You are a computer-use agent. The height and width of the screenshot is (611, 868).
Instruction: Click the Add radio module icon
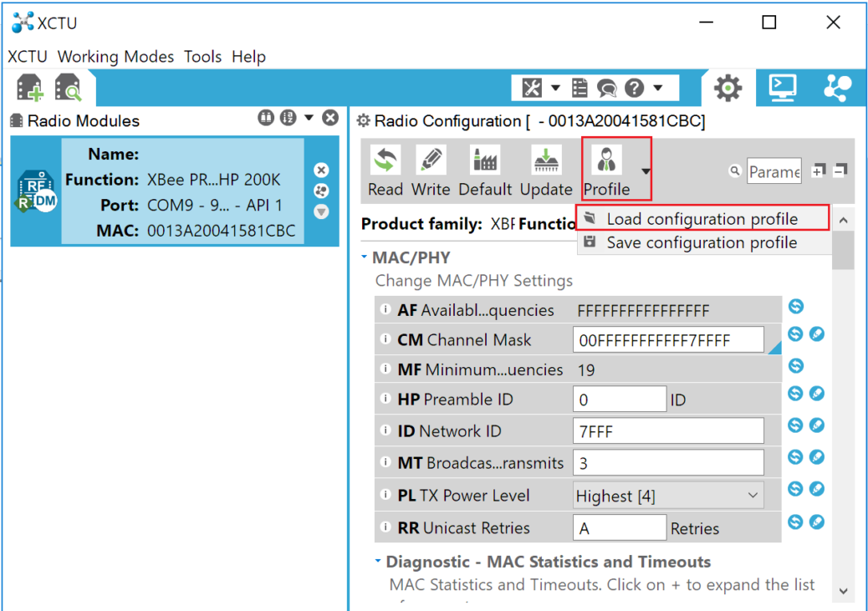29,88
